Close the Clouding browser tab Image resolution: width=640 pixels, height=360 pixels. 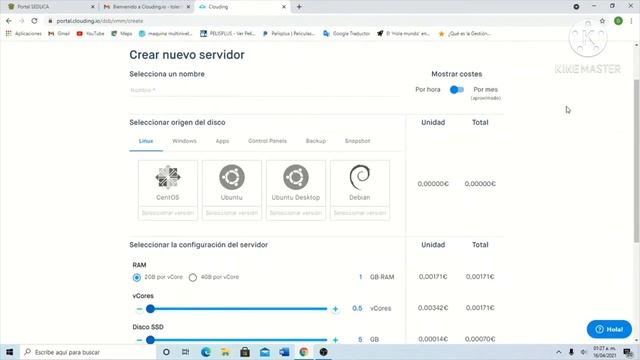click(x=284, y=7)
